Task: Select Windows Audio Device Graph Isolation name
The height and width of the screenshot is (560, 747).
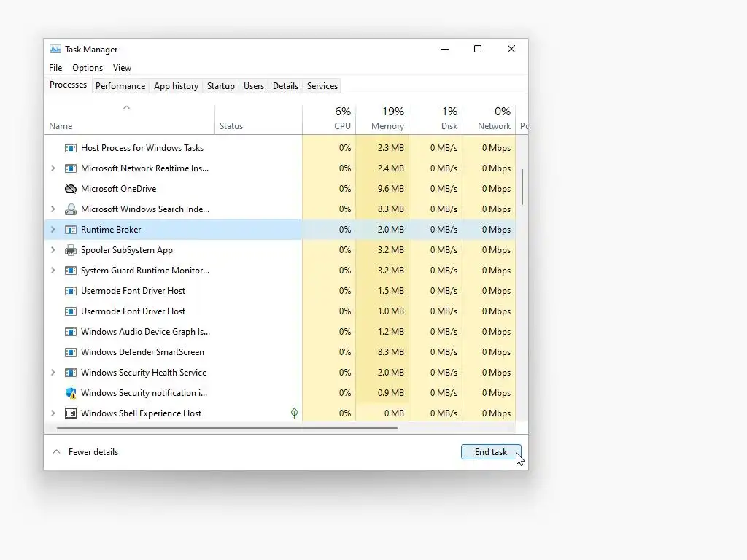Action: click(x=145, y=332)
